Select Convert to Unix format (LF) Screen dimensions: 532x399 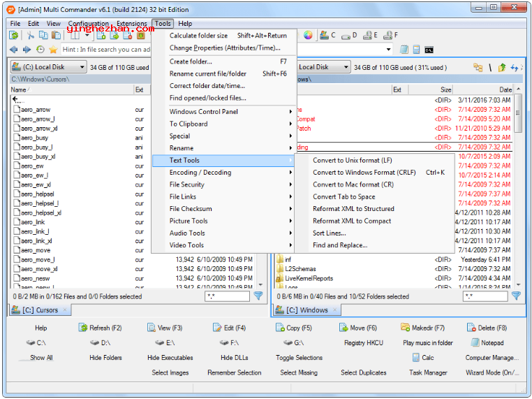click(352, 161)
